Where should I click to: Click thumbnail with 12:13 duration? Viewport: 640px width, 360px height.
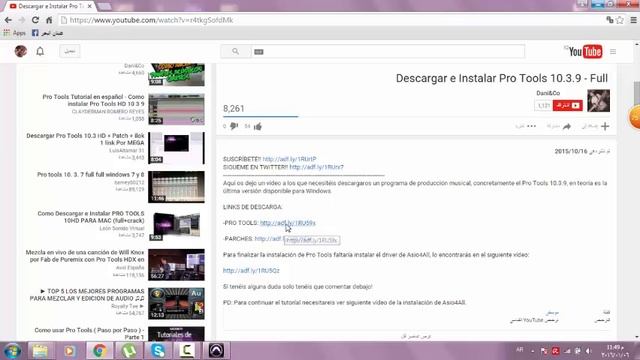tap(176, 304)
